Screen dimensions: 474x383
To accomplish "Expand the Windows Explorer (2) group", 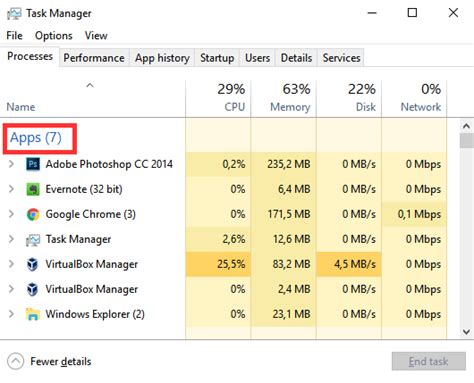I will [11, 314].
